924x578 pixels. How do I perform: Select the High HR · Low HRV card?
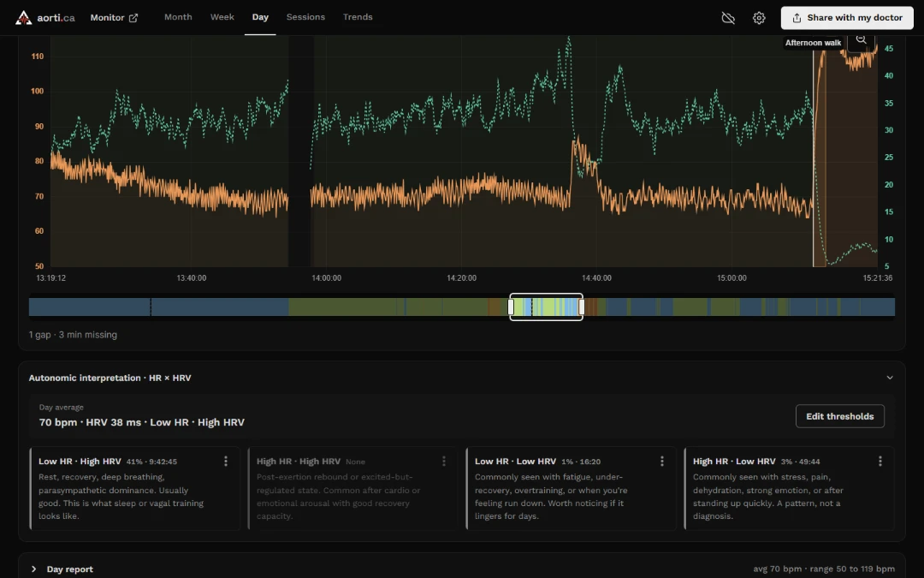(x=790, y=488)
